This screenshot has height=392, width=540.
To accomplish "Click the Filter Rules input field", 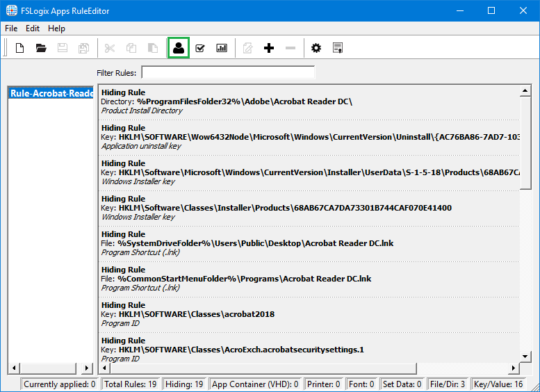I will (228, 73).
